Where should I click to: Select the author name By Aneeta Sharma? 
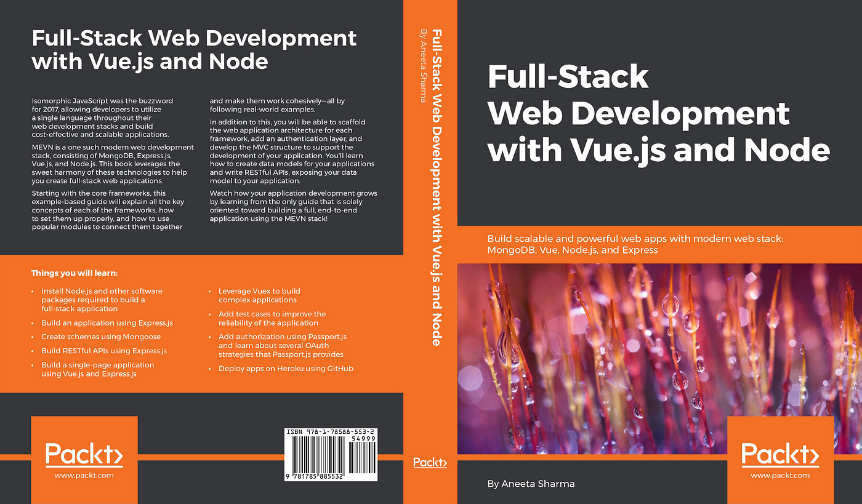click(x=531, y=484)
